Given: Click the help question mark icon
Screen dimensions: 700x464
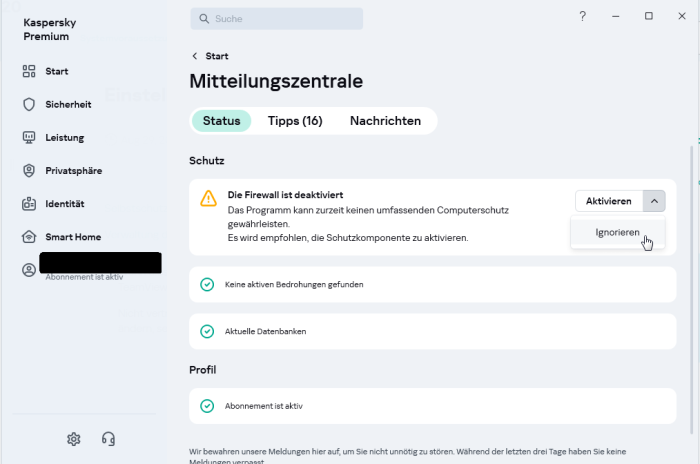Looking at the screenshot, I should point(583,17).
